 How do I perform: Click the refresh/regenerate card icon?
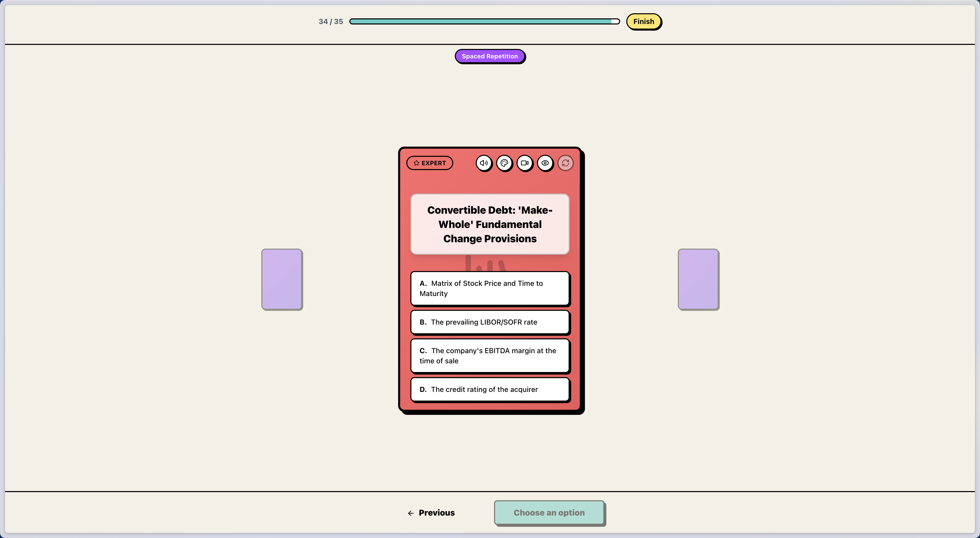pos(565,163)
